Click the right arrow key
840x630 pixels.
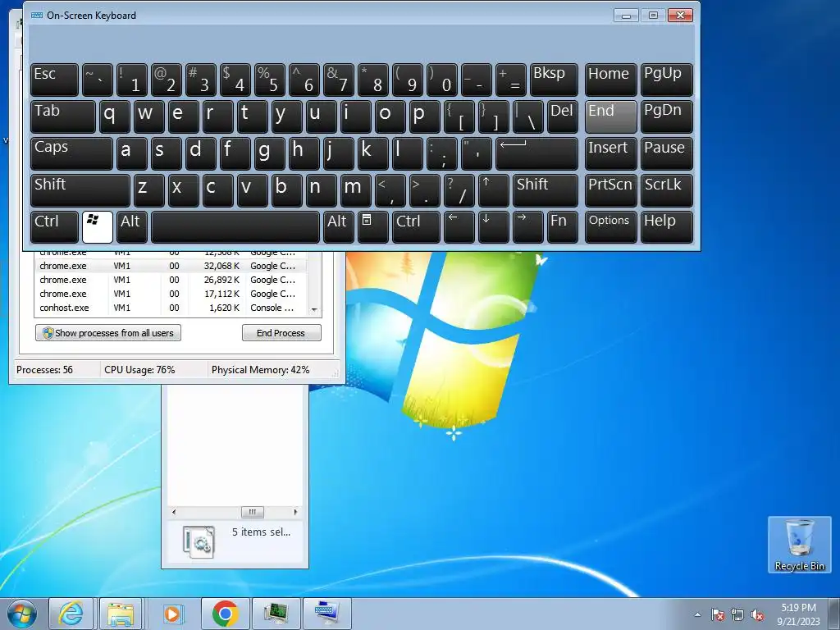tap(527, 227)
